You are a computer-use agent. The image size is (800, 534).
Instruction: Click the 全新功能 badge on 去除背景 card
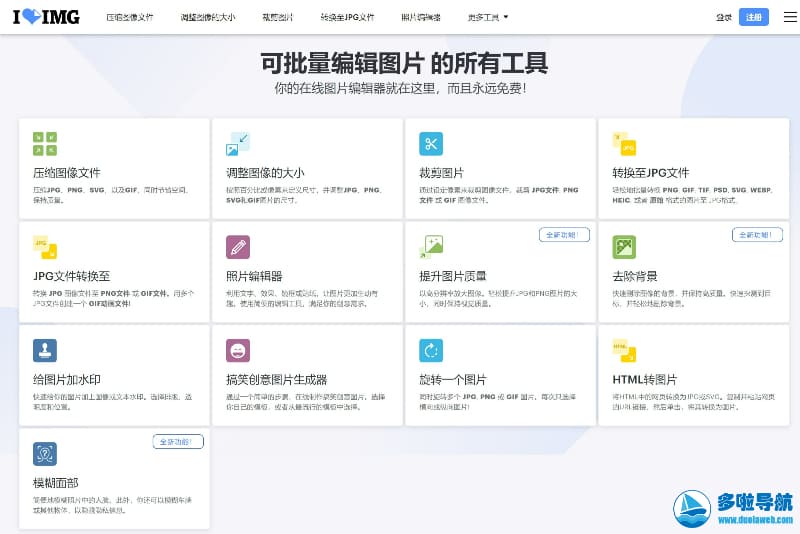757,235
